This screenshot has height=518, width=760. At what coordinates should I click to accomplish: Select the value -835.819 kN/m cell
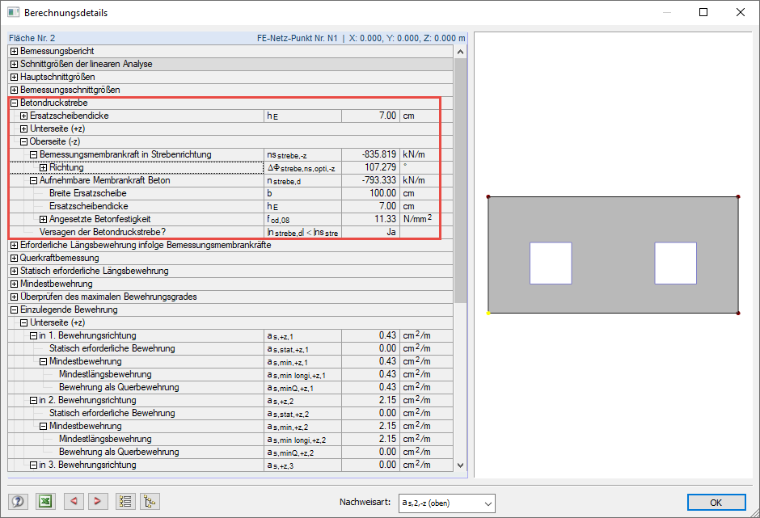[x=371, y=155]
